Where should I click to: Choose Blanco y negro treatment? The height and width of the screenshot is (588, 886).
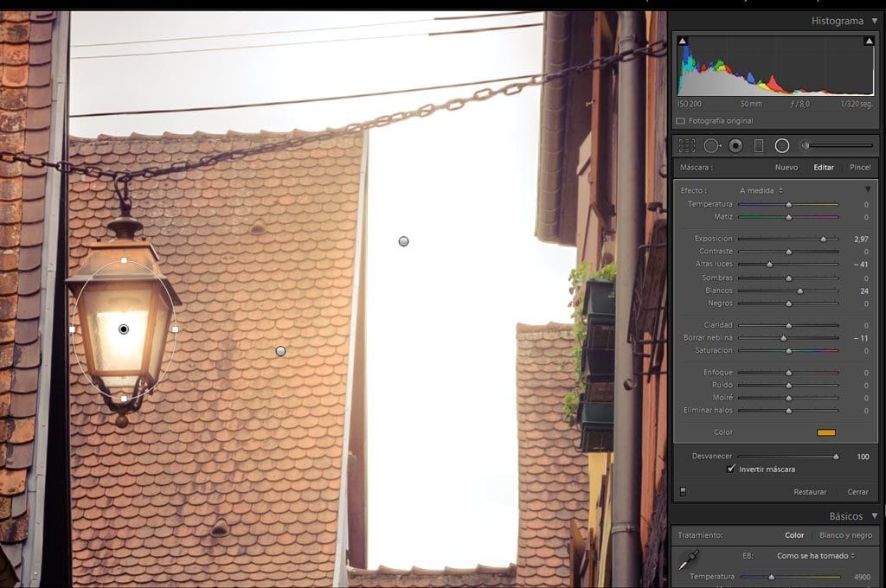[x=846, y=535]
